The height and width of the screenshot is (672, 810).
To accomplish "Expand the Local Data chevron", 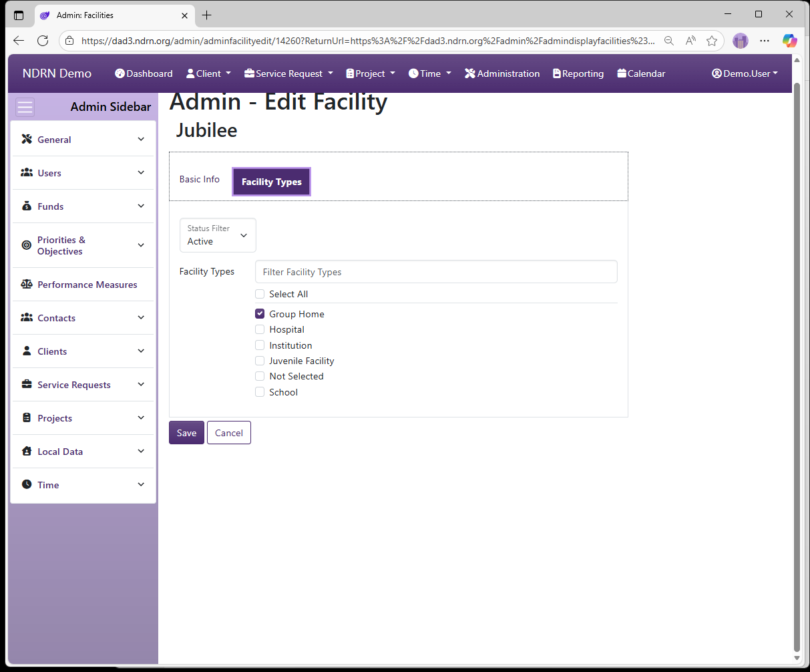I will click(x=141, y=451).
